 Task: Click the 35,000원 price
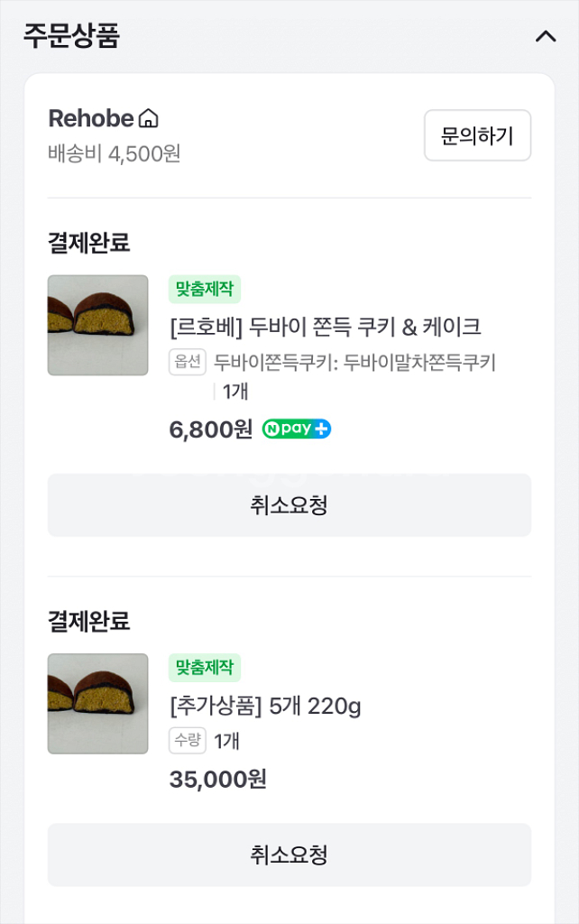pos(218,779)
